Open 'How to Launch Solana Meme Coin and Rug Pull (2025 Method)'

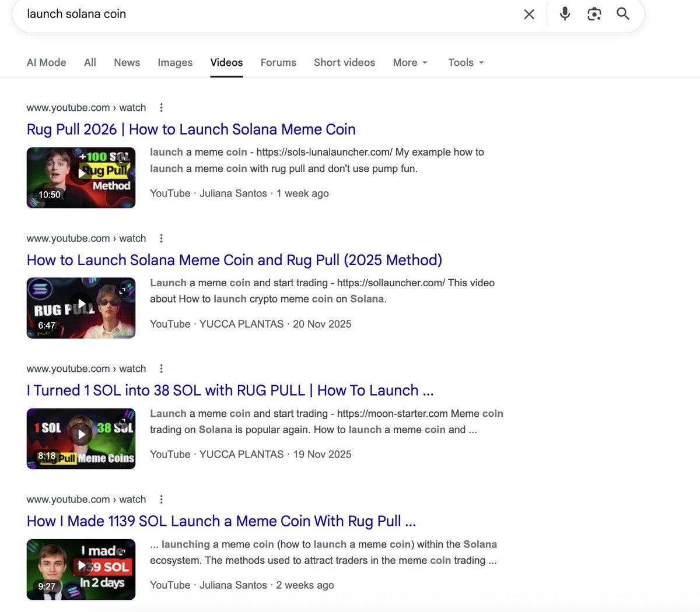point(235,260)
